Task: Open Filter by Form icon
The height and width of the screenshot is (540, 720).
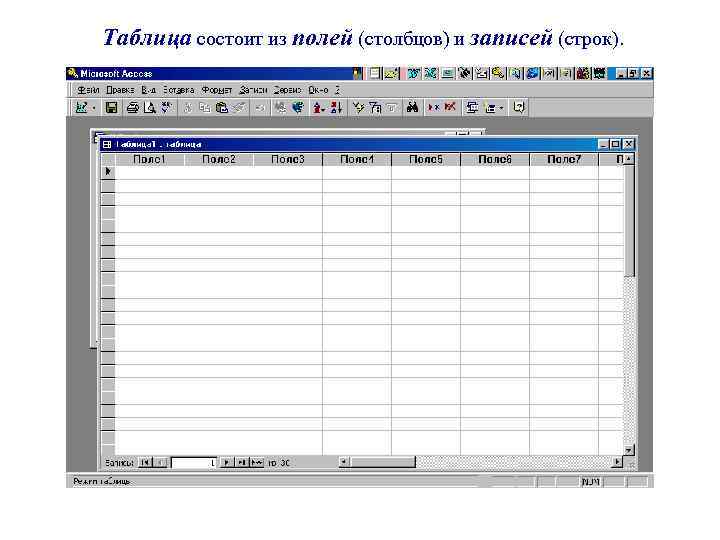Action: click(375, 108)
